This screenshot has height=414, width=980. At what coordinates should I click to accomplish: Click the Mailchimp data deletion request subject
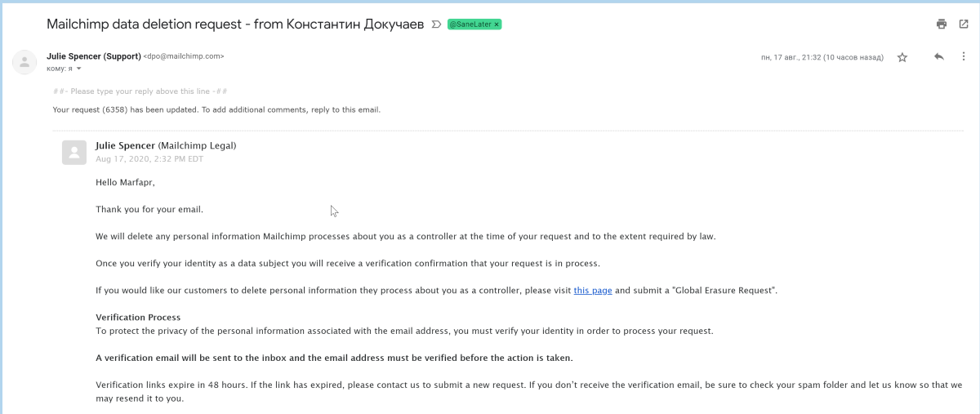point(236,24)
